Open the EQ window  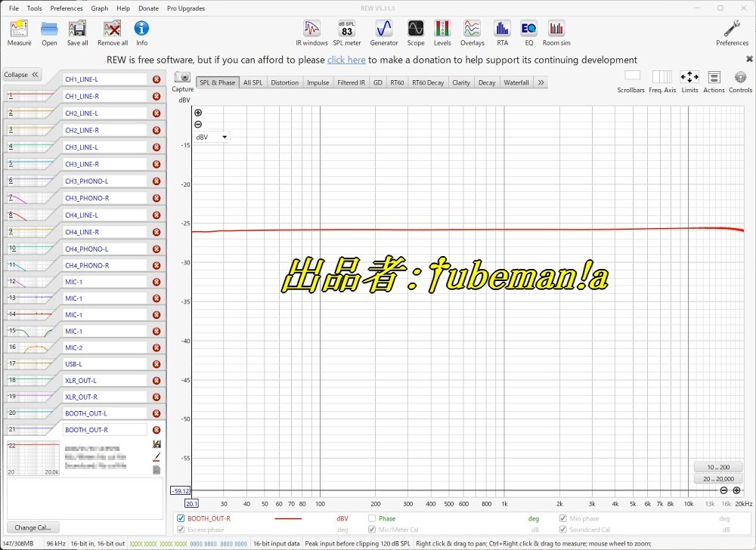pos(529,33)
